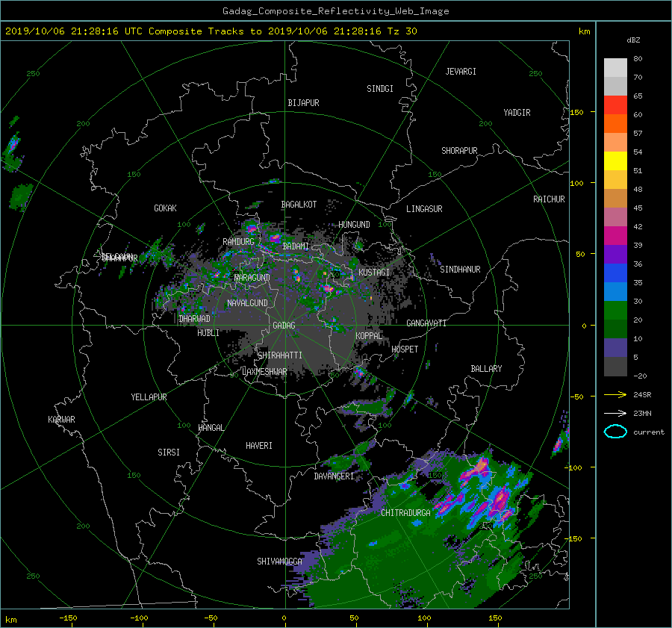The height and width of the screenshot is (628, 672).
Task: Click the storm echo near Badami
Action: 275,237
